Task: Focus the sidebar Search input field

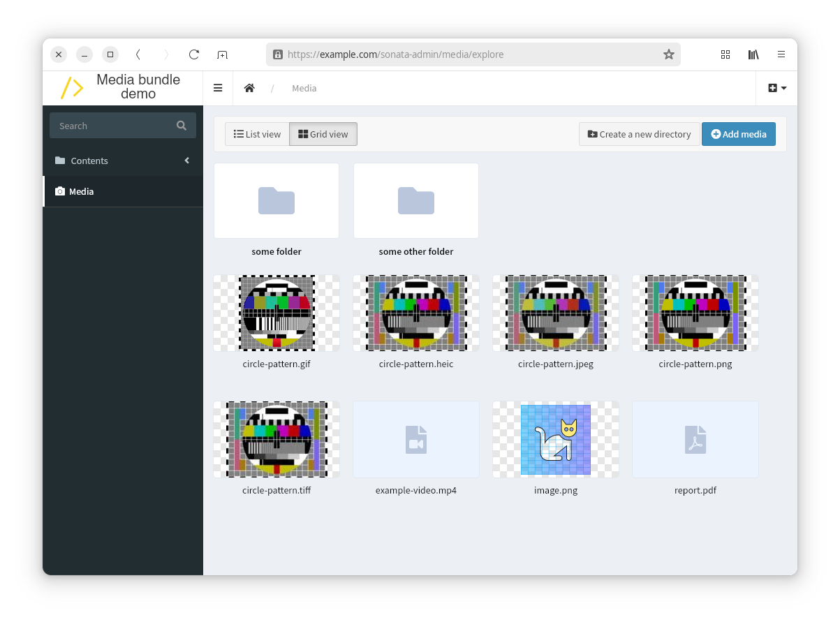Action: (112, 126)
